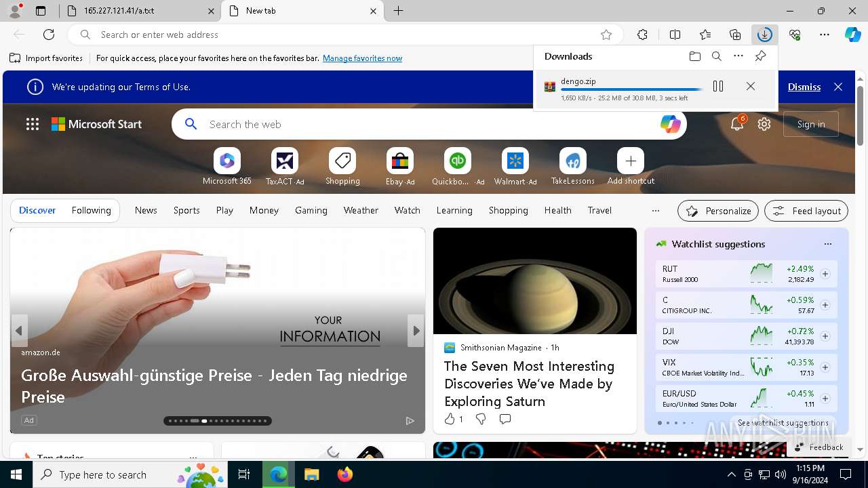This screenshot has height=488, width=868.
Task: Open more options in Downloads panel
Action: point(738,56)
